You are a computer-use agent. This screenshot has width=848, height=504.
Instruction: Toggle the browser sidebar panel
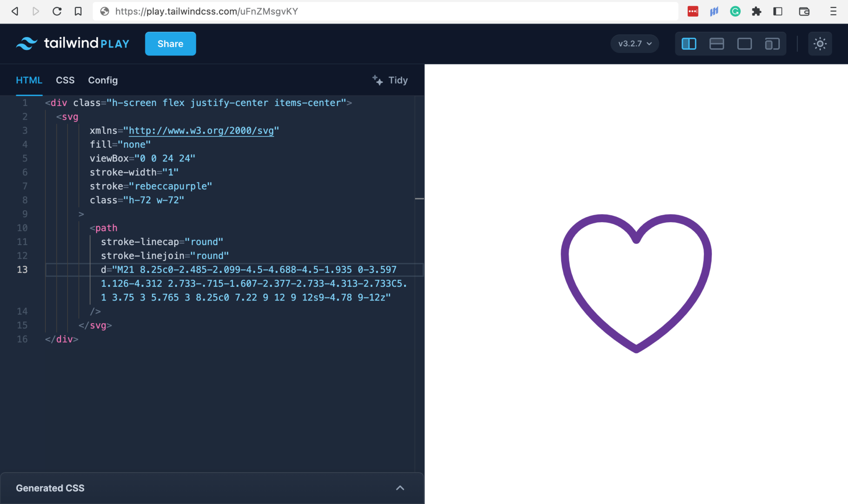(778, 11)
